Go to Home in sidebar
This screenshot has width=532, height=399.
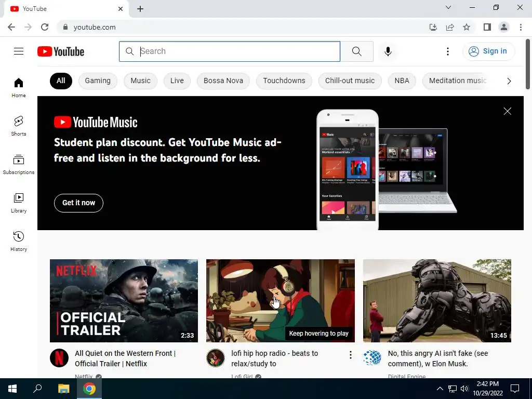[19, 88]
